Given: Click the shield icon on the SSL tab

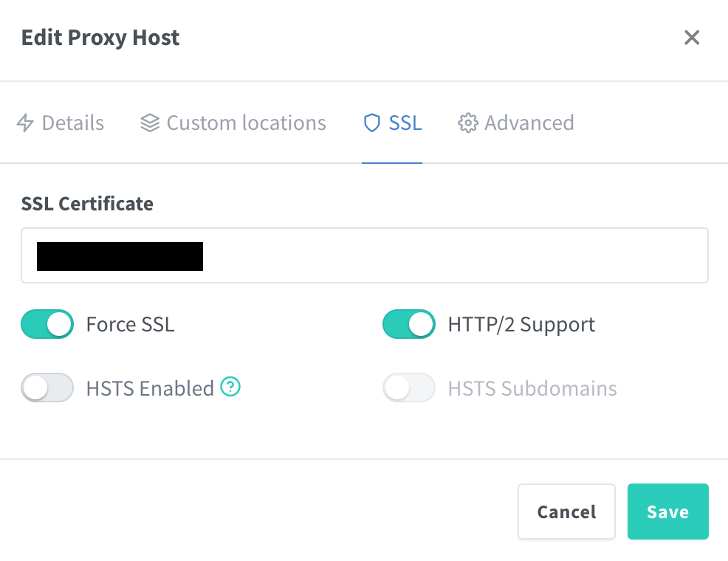Looking at the screenshot, I should pos(372,123).
